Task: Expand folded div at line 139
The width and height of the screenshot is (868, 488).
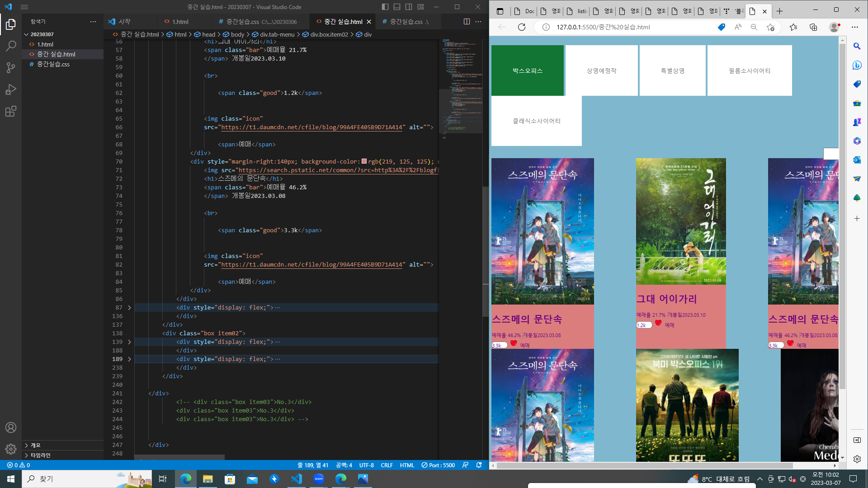Action: click(129, 342)
